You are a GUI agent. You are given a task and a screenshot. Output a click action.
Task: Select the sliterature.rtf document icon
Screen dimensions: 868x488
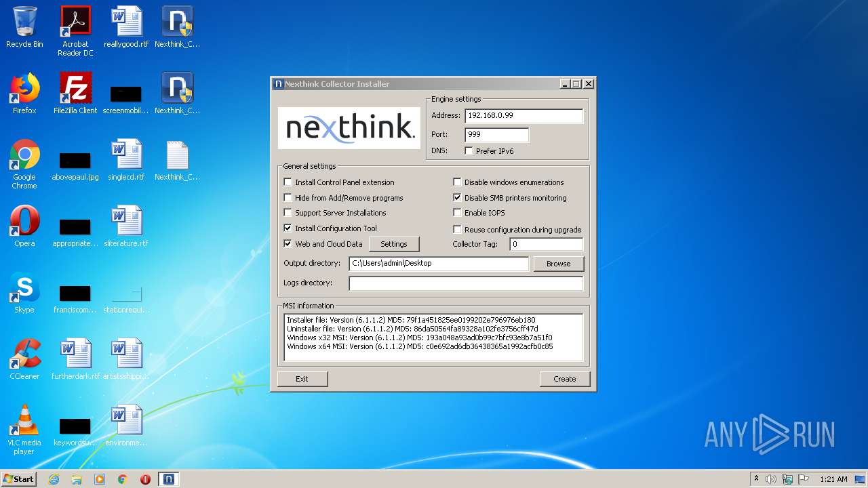(x=126, y=226)
